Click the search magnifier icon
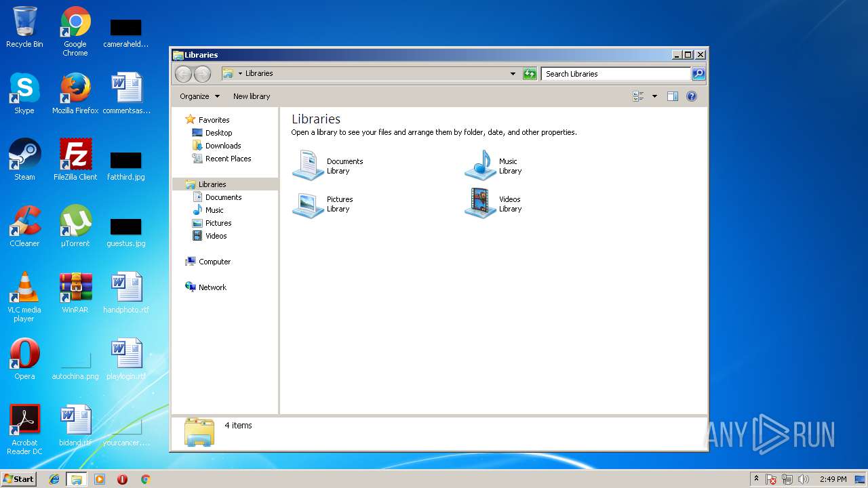868x488 pixels. pyautogui.click(x=698, y=74)
